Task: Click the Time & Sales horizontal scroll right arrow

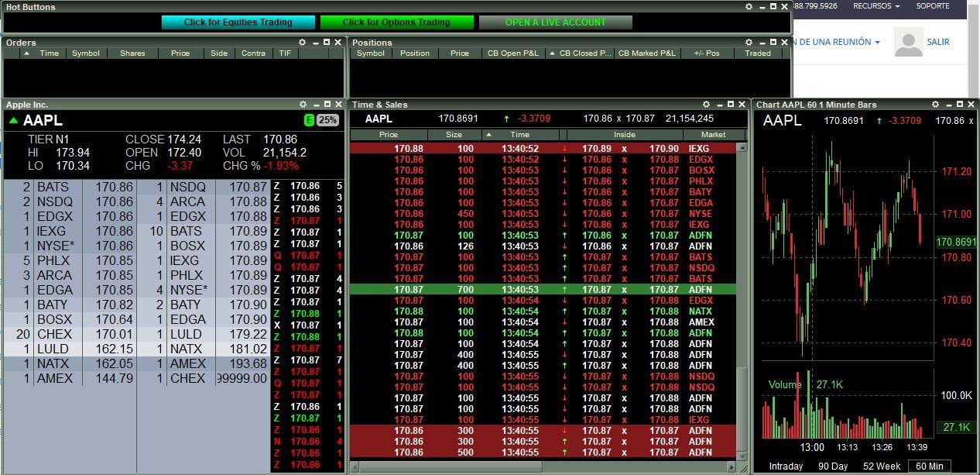Action: pos(732,466)
